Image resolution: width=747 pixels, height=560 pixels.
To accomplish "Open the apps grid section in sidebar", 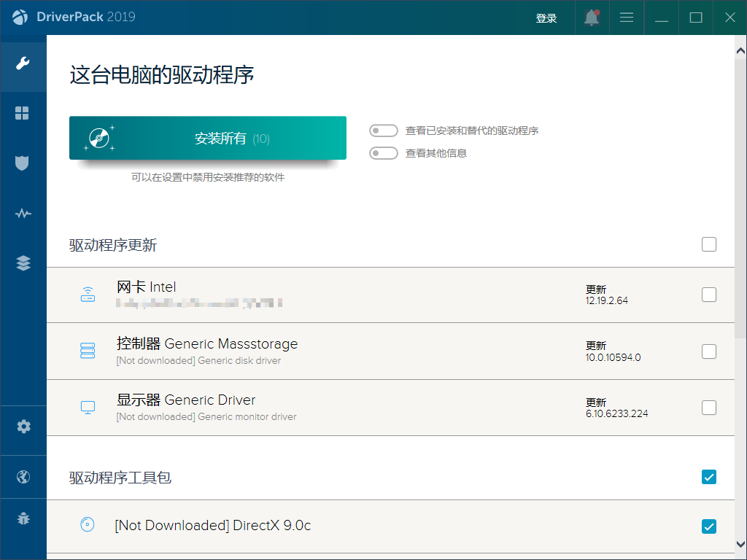I will click(23, 113).
